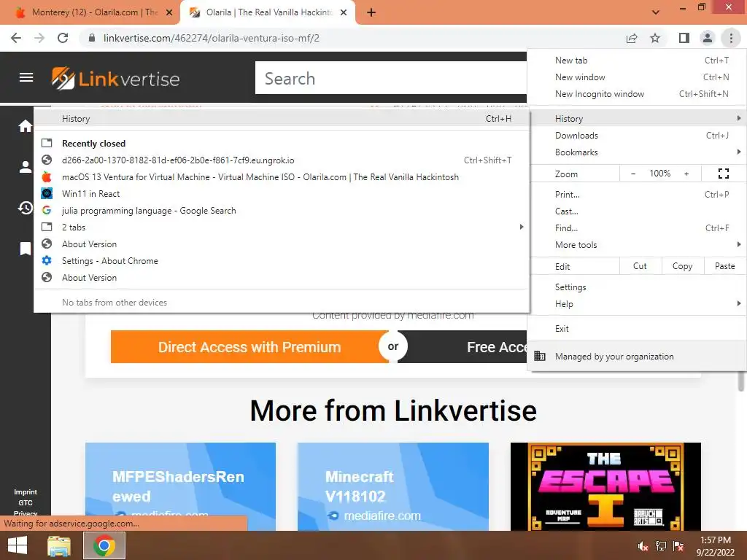The height and width of the screenshot is (560, 747).
Task: Click the home icon in the sidebar
Action: pyautogui.click(x=26, y=126)
